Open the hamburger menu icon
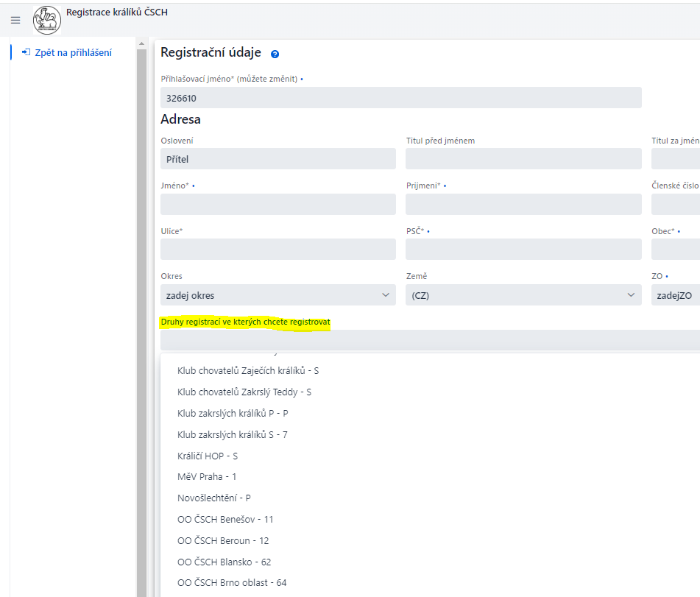Viewport: 700px width, 597px height. click(15, 20)
